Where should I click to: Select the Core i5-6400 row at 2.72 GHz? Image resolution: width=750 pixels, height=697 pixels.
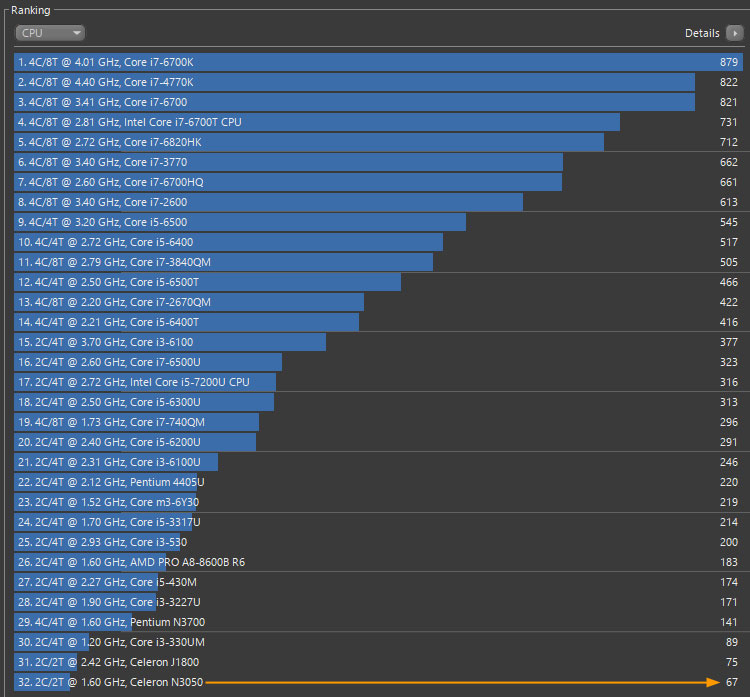tap(378, 242)
